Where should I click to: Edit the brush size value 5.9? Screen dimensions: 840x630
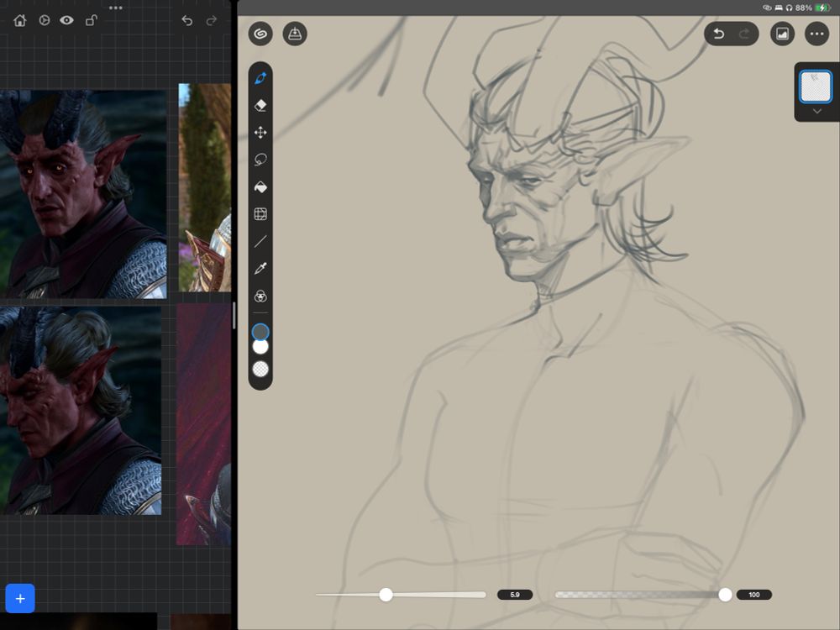tap(515, 595)
